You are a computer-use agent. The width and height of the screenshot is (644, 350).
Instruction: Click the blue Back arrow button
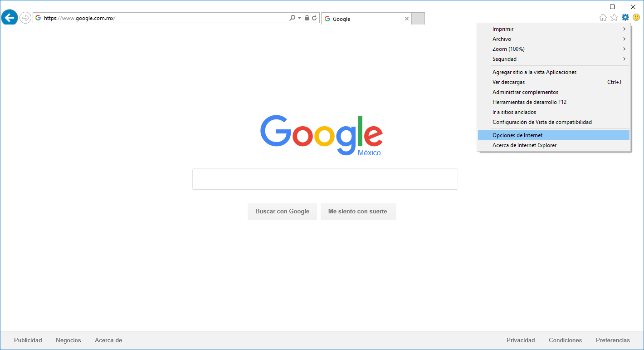point(10,18)
